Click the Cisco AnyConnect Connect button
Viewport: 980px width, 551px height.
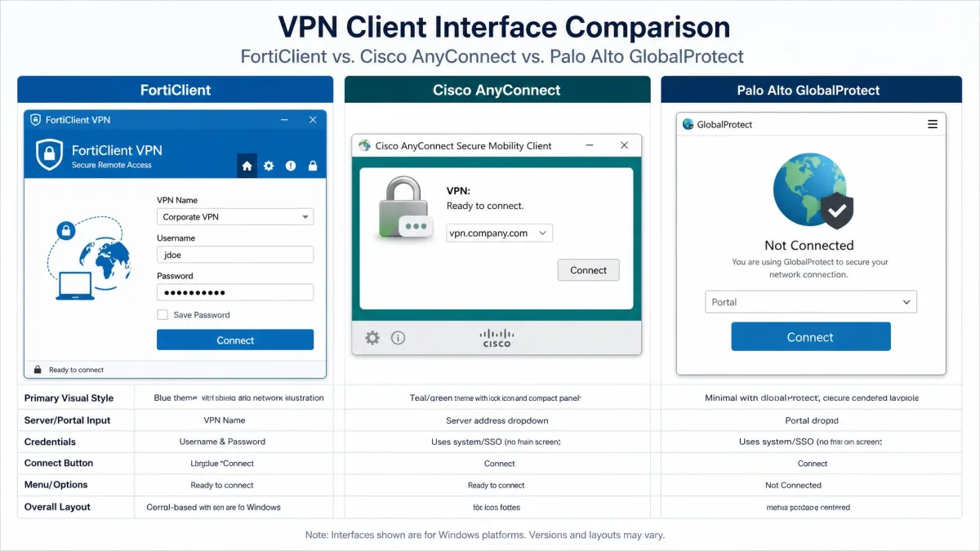tap(589, 270)
